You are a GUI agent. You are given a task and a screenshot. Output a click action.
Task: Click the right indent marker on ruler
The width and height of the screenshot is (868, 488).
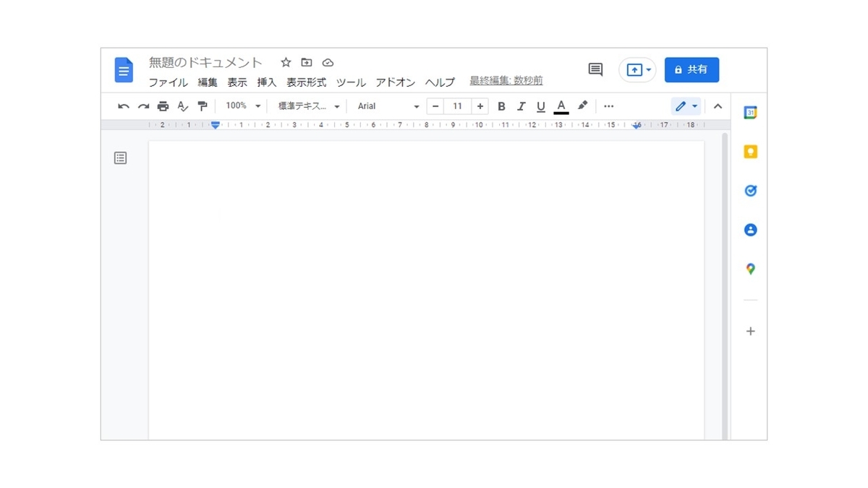(x=637, y=127)
